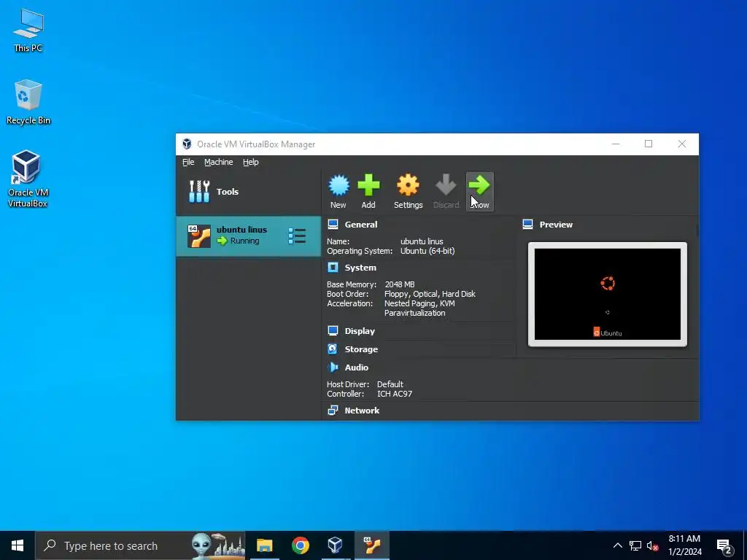Screen dimensions: 747x560
Task: Minimize the VirtualBox Manager window
Action: 616,144
